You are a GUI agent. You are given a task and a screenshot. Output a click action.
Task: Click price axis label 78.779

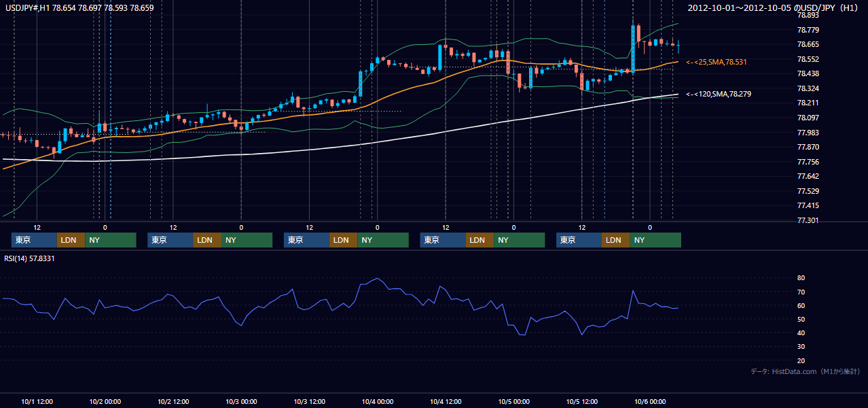808,30
